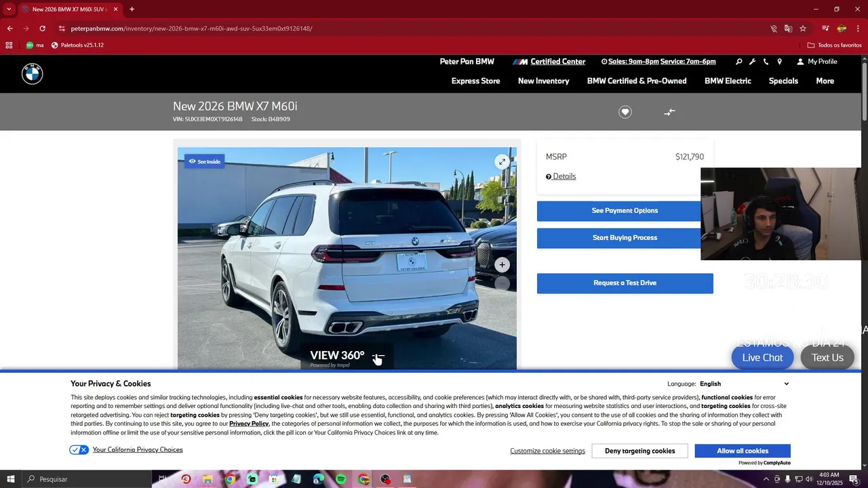Click Service: 7am-6pm hours link
868x488 pixels.
(688, 62)
